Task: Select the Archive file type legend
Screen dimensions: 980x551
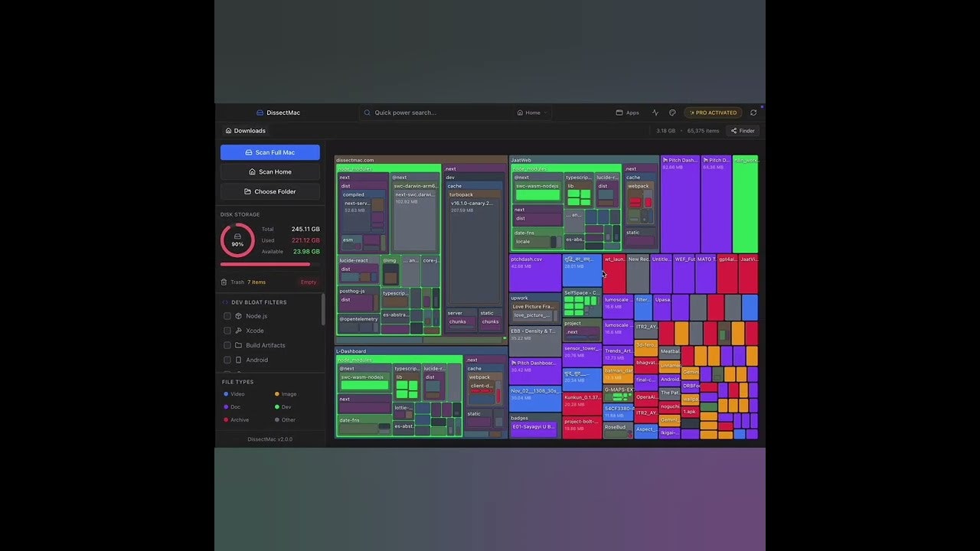Action: click(236, 419)
